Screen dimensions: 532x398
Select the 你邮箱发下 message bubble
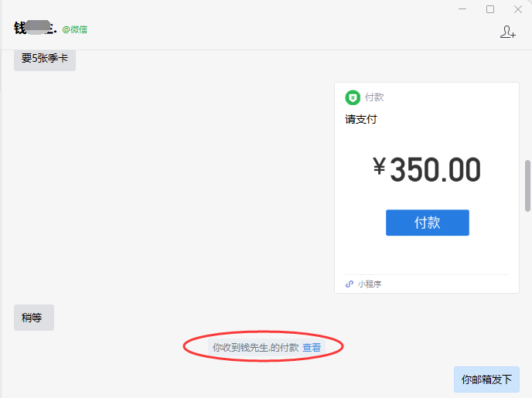click(486, 379)
